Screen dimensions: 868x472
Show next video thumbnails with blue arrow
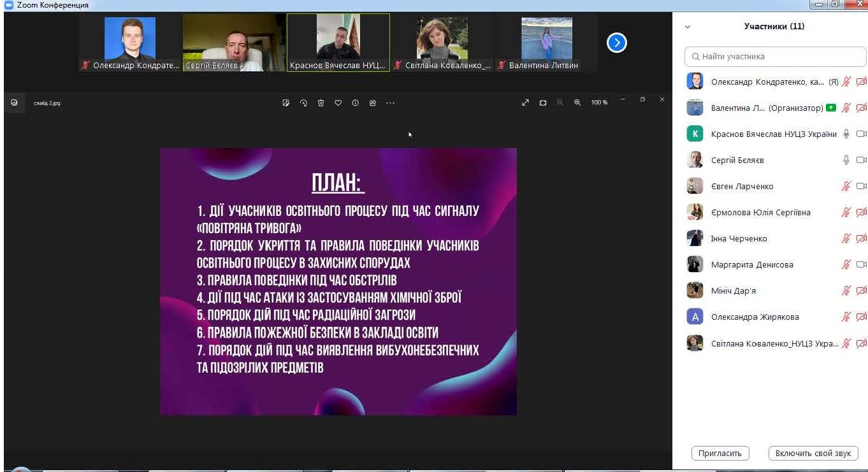616,43
